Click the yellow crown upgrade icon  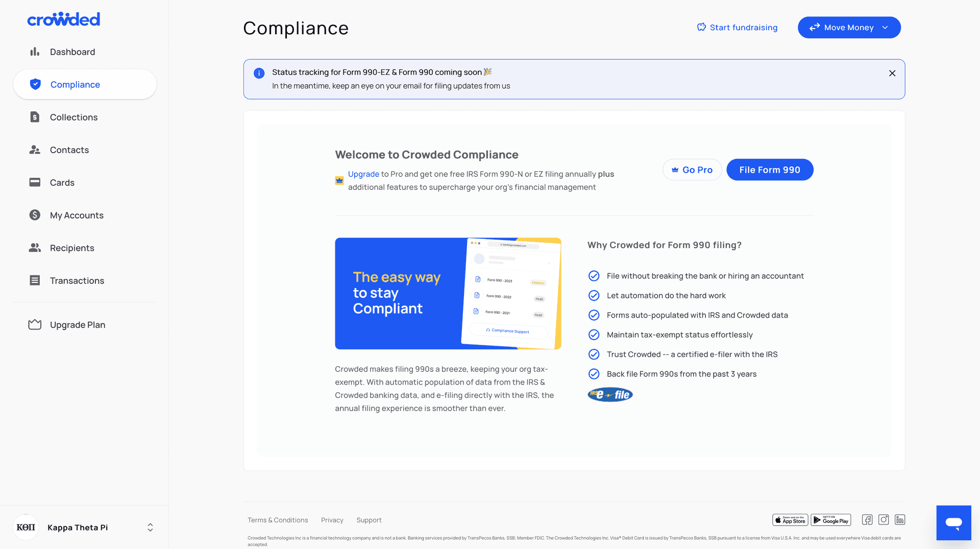(x=339, y=180)
